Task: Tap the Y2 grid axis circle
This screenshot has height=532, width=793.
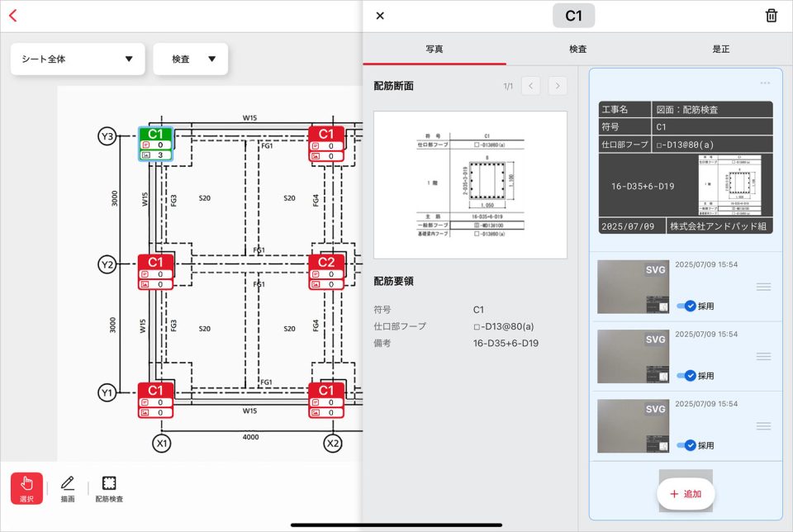Action: 107,264
